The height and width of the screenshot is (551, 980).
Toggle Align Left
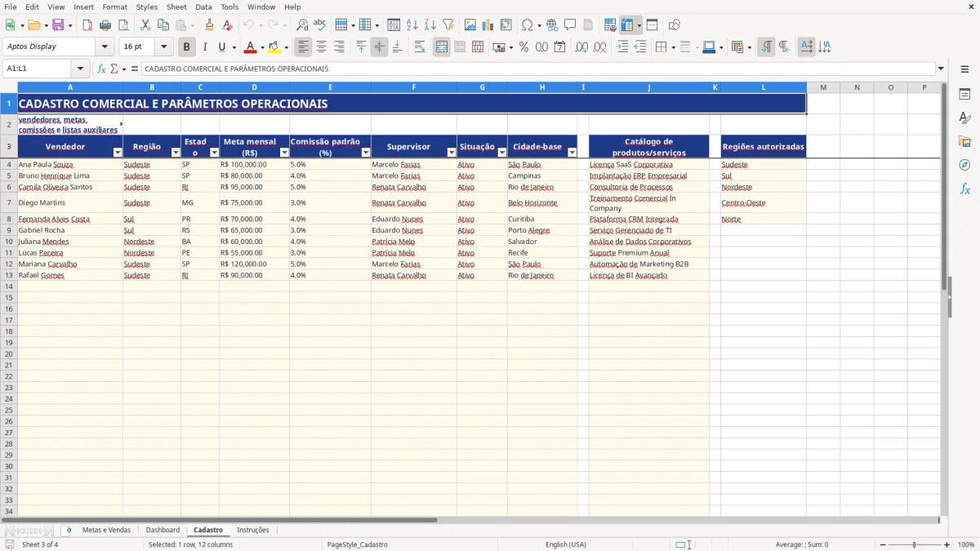(x=303, y=47)
